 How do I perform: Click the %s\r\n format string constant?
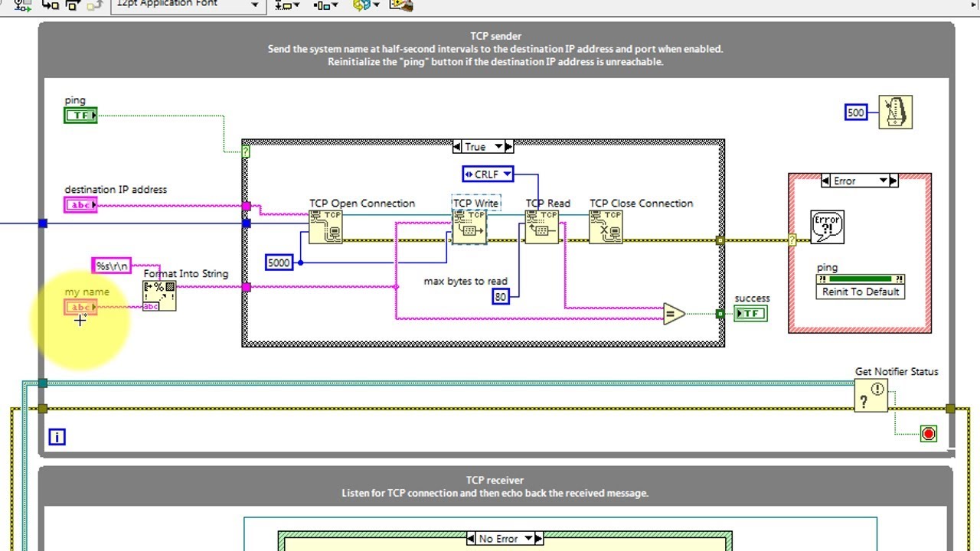(112, 266)
